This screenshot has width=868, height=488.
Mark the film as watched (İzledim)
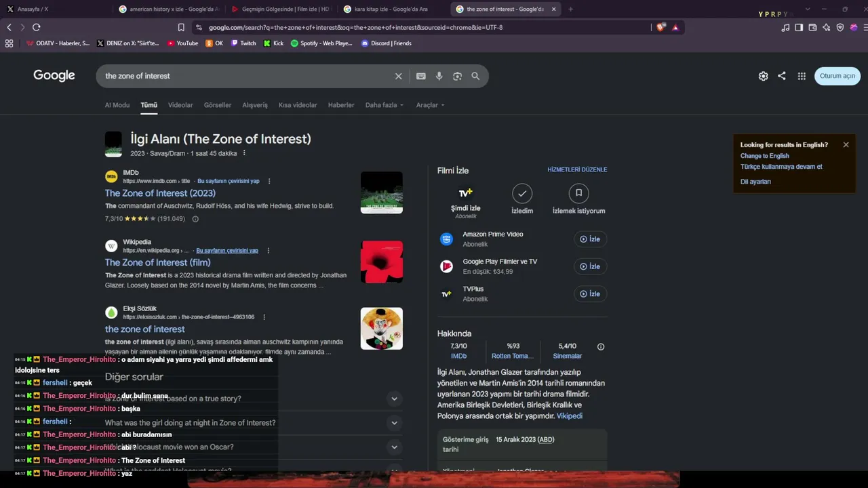522,199
